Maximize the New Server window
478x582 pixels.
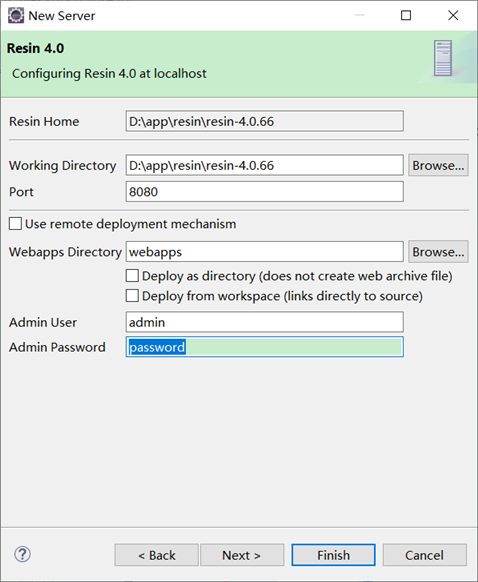click(406, 15)
